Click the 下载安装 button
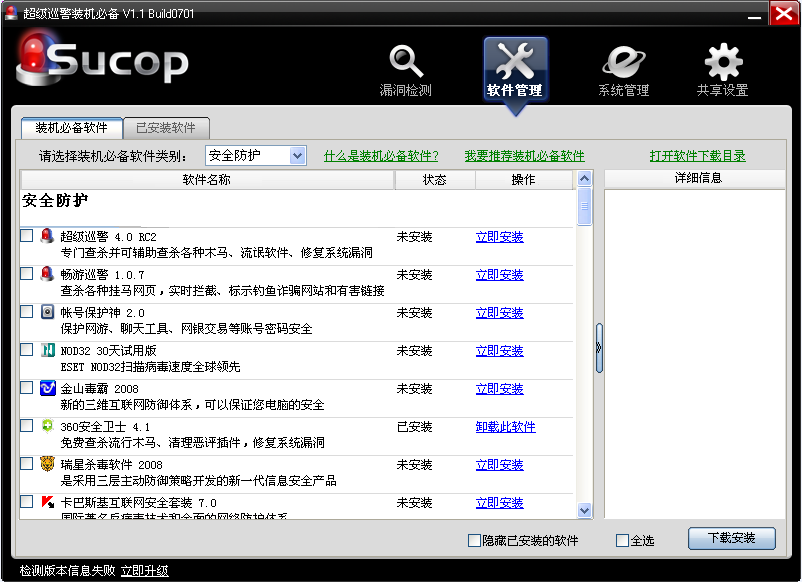 pos(731,538)
